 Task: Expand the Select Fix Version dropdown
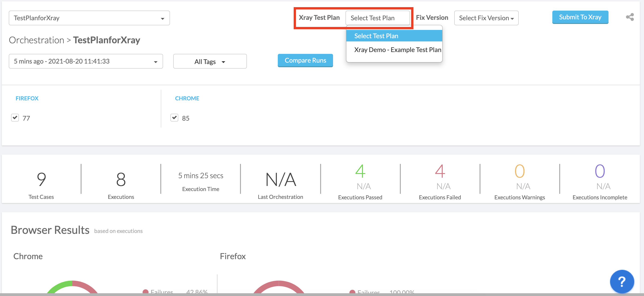(486, 18)
